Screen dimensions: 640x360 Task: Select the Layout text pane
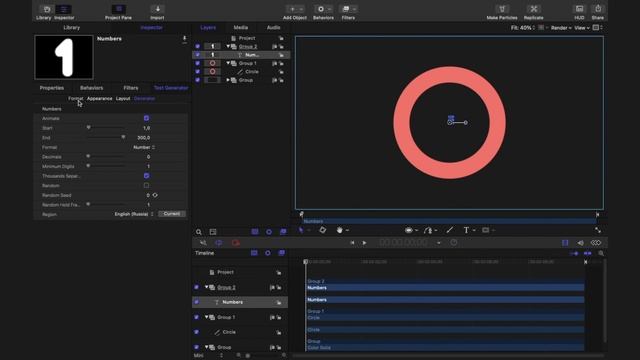pos(123,99)
